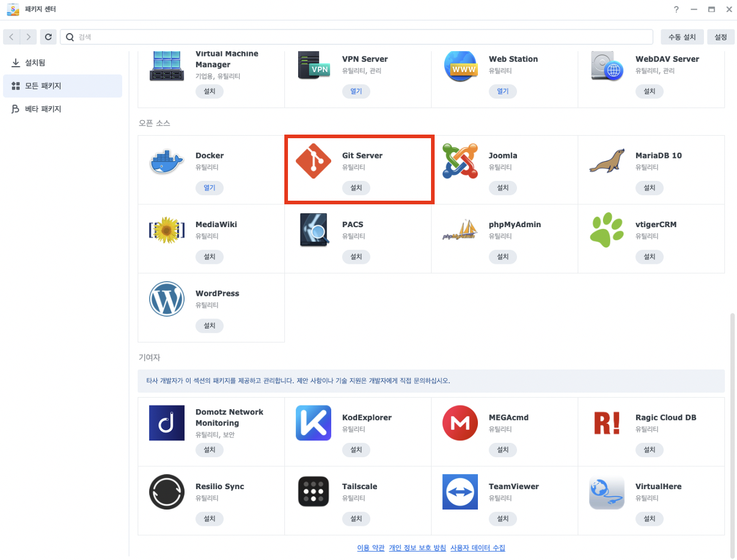Open 설정 settings button at top right

(720, 37)
